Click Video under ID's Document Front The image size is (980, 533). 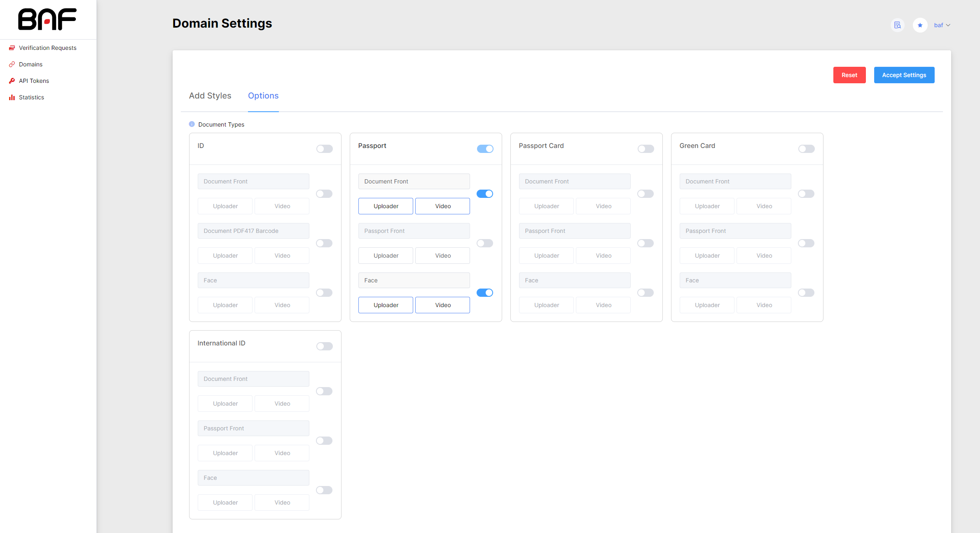coord(282,206)
